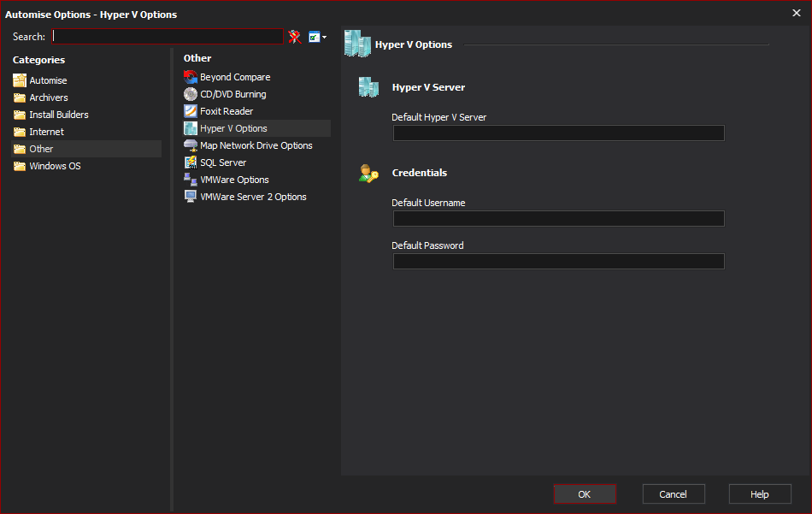Click the Map Network Drive icon
This screenshot has width=812, height=514.
pyautogui.click(x=191, y=145)
